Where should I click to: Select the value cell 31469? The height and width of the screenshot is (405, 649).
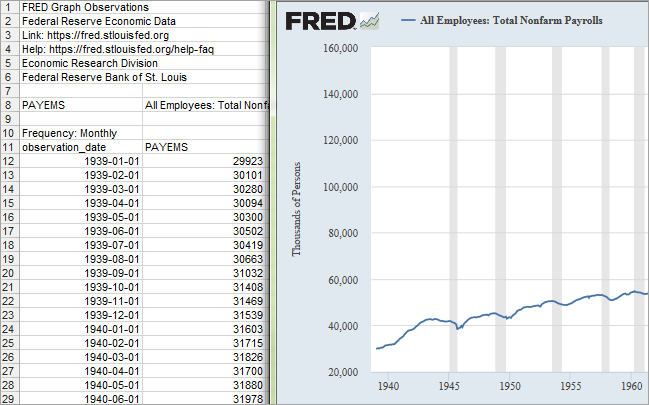pos(206,301)
